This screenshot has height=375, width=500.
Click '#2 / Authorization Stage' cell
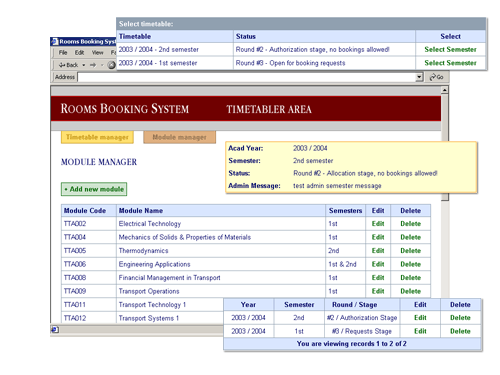coord(362,318)
